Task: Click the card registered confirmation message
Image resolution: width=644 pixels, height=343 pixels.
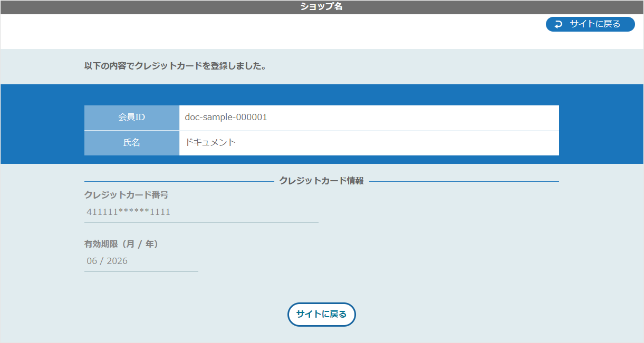Action: pos(175,66)
